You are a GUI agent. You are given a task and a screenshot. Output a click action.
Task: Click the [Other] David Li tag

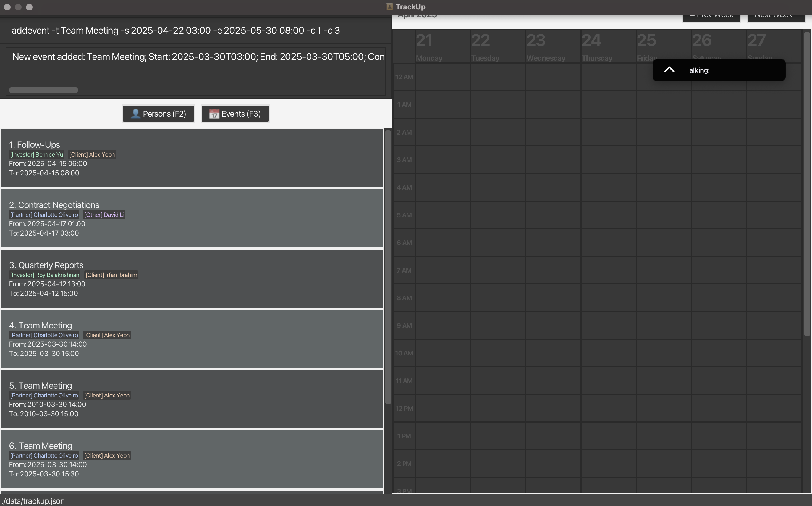click(x=104, y=215)
